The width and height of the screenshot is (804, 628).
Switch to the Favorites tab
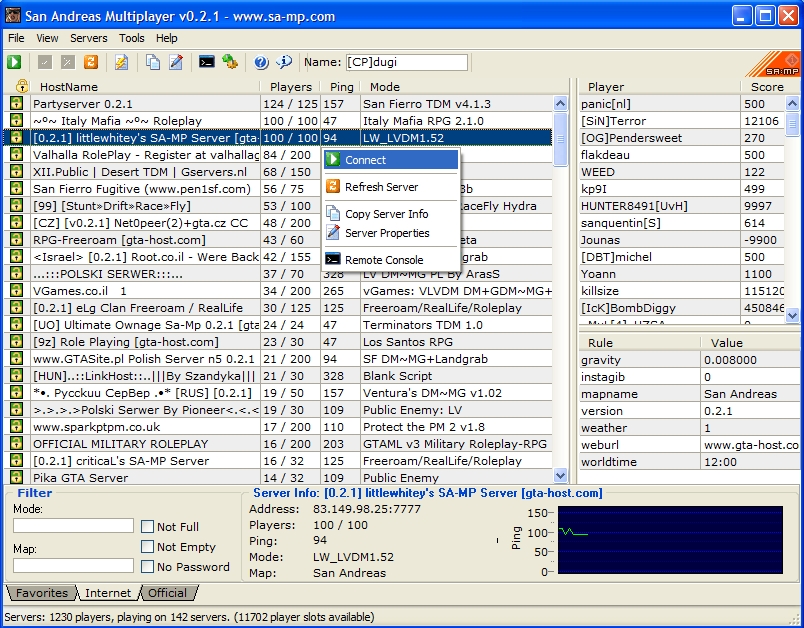[x=41, y=593]
